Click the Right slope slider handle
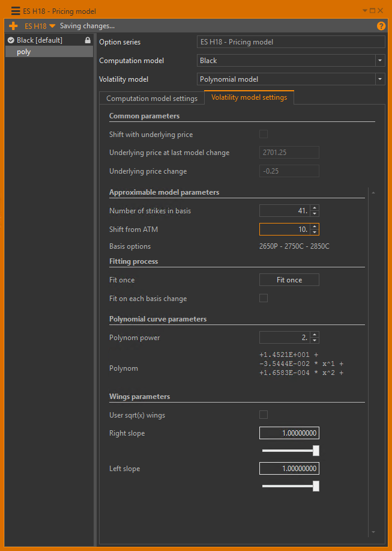Image resolution: width=392 pixels, height=551 pixels. coord(316,451)
